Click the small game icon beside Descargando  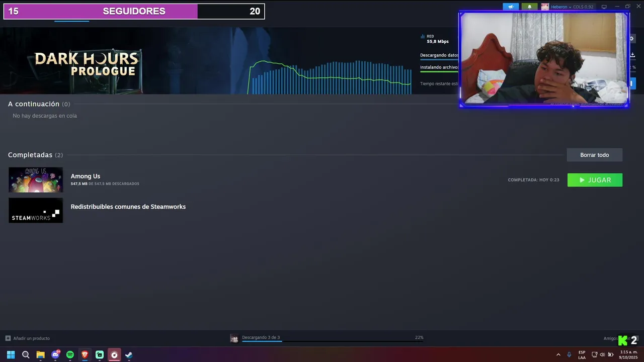coord(234,338)
